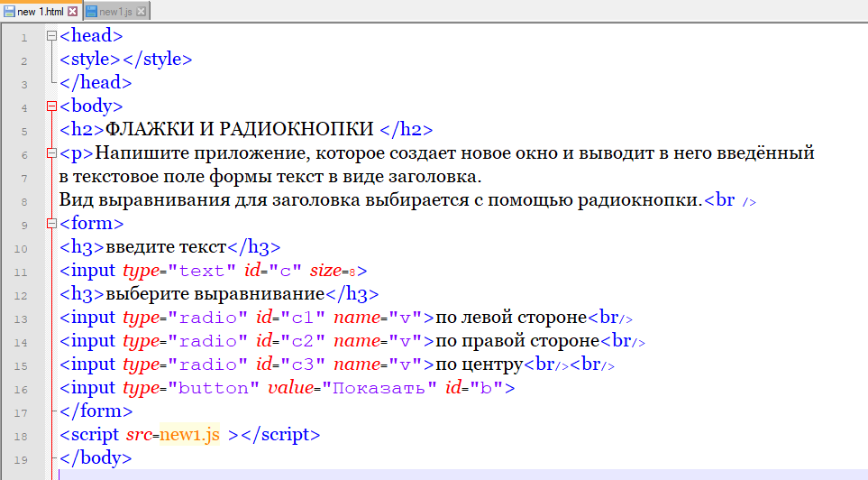Click the "введите текст" heading text

167,247
